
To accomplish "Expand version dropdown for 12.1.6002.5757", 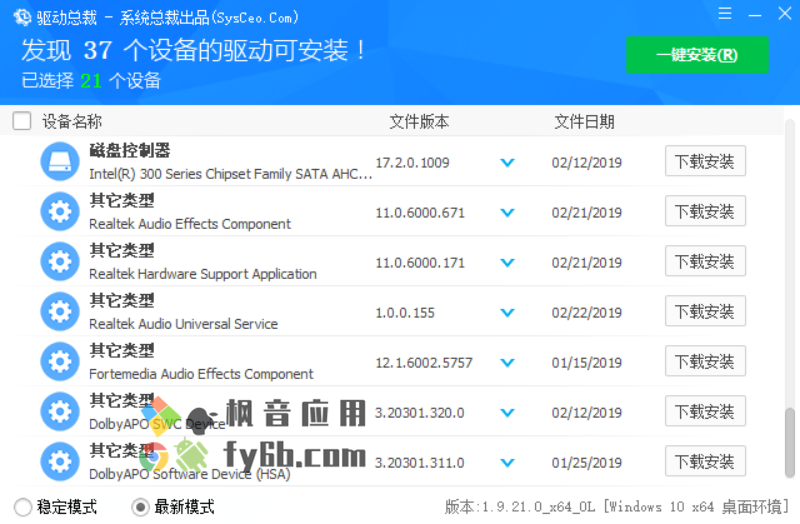I will pyautogui.click(x=507, y=363).
